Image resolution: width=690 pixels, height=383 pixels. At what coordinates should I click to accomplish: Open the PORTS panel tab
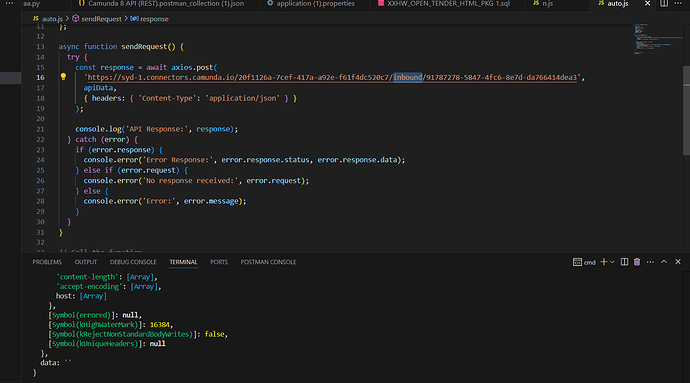[219, 262]
